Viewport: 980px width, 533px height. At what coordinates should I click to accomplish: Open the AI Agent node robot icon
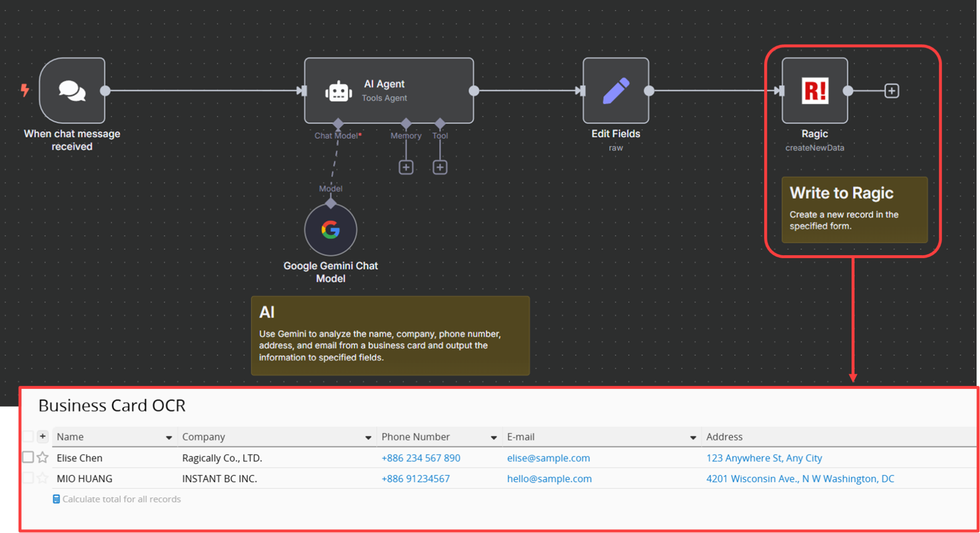coord(338,92)
